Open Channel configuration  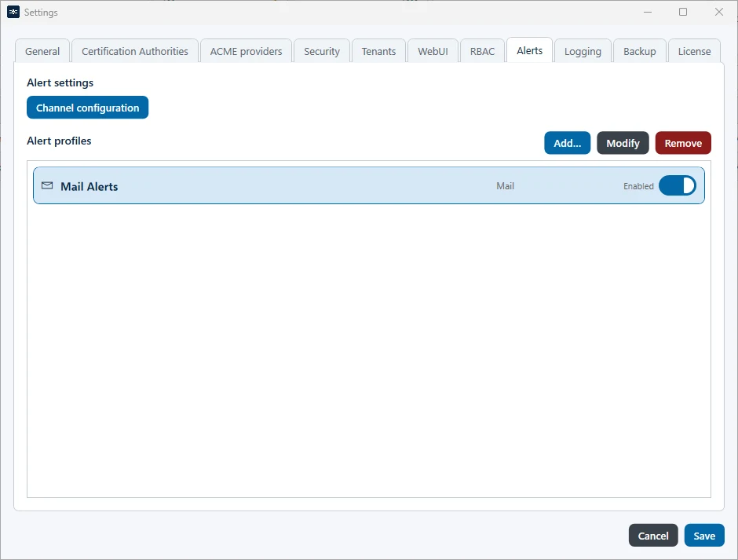88,108
